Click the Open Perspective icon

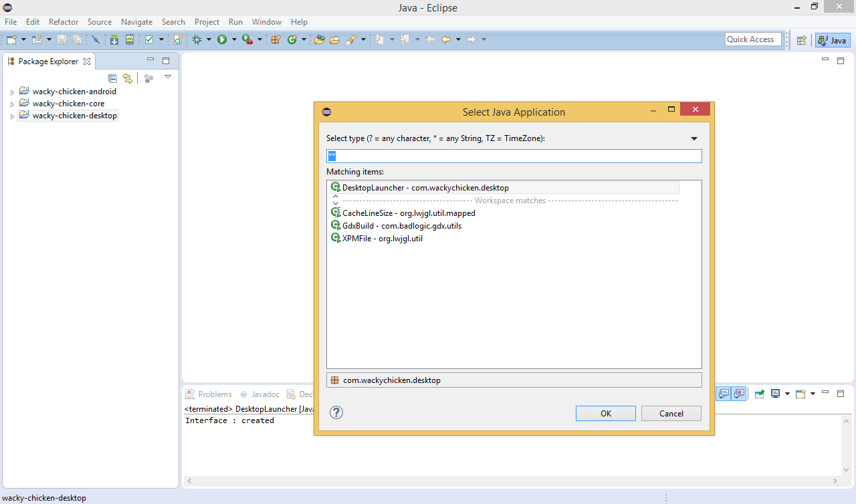[801, 40]
